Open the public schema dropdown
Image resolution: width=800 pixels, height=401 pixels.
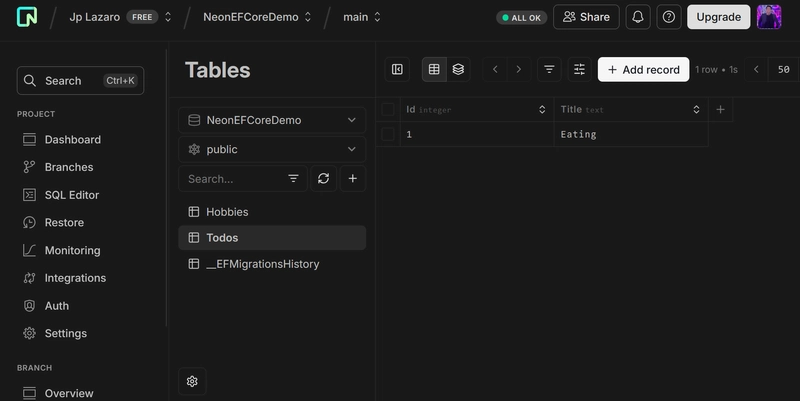(272, 149)
